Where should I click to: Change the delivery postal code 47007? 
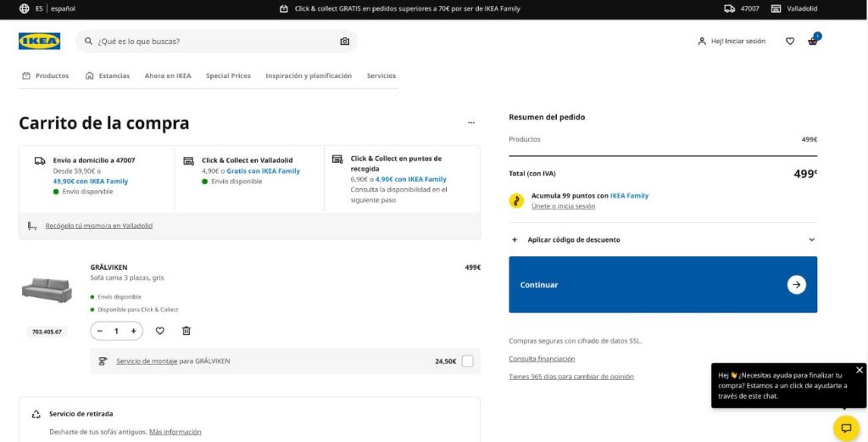pyautogui.click(x=742, y=8)
